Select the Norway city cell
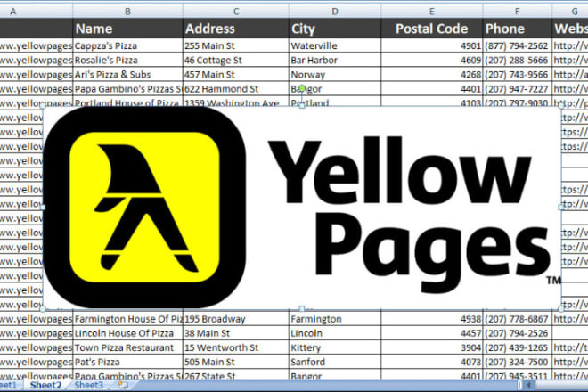 point(335,74)
